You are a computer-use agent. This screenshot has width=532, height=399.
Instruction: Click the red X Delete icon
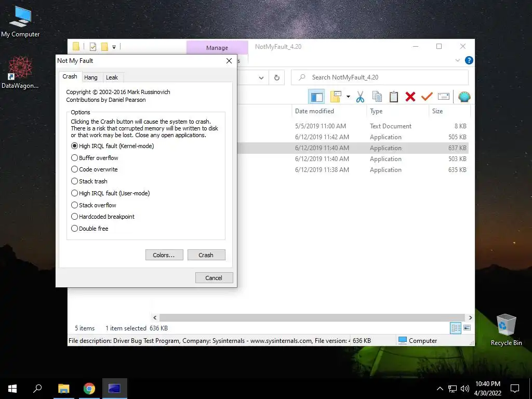click(410, 97)
